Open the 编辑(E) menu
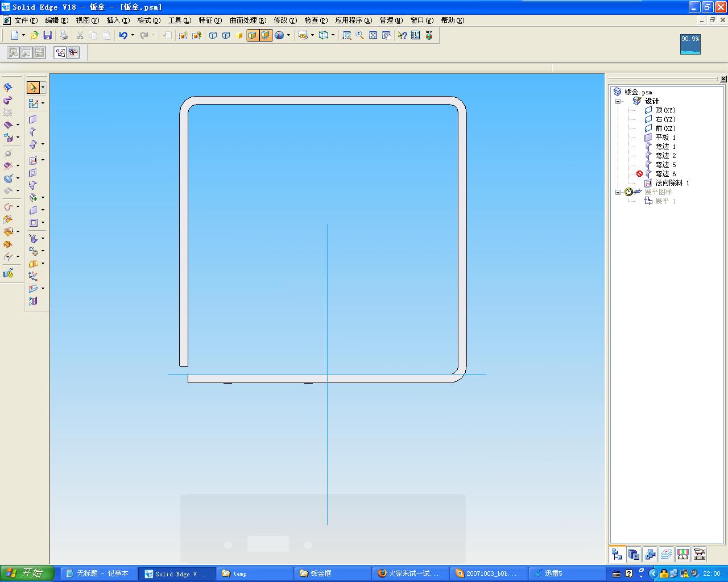This screenshot has height=582, width=728. click(x=57, y=20)
